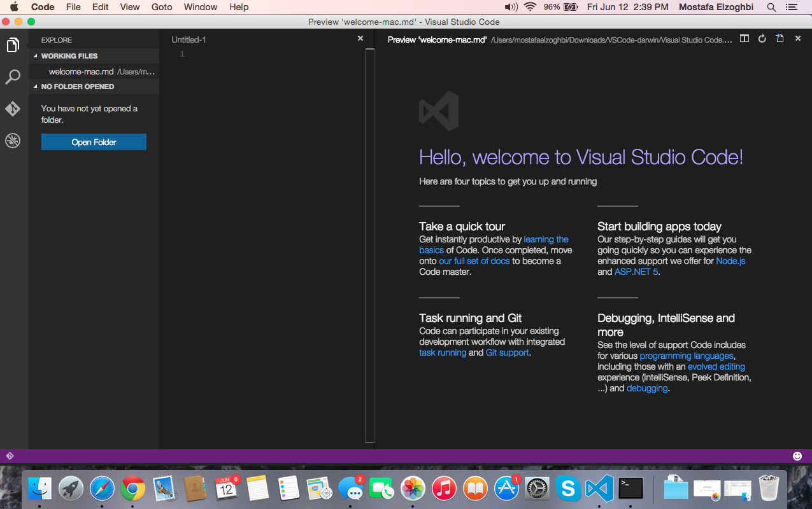
Task: Close the Untitled-1 editor
Action: click(360, 39)
